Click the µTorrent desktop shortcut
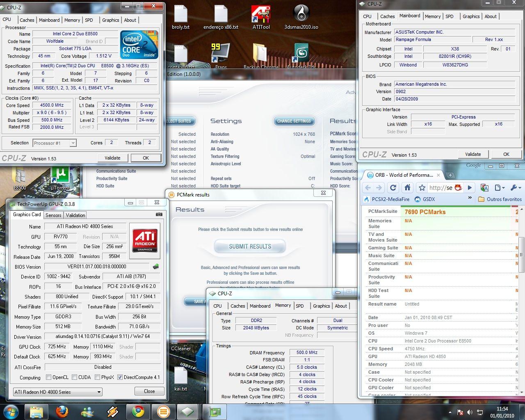This screenshot has height=420, width=525. [60, 179]
